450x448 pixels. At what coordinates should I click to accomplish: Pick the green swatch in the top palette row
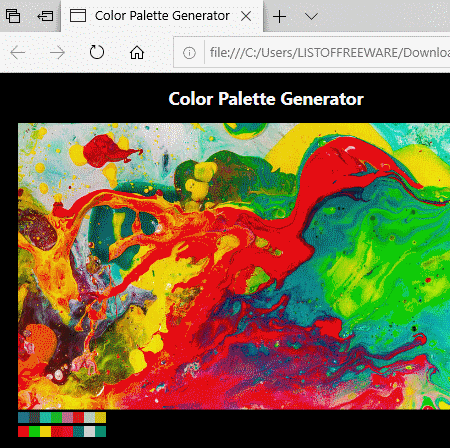56,417
